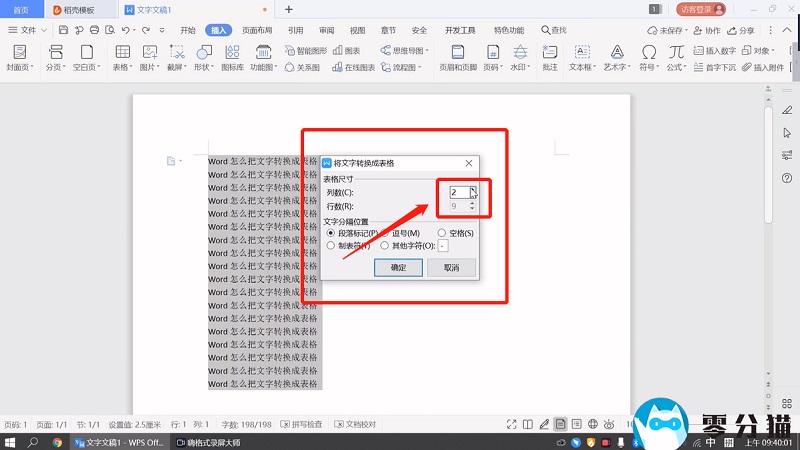Open the 文件 file menu dropdown

point(32,31)
